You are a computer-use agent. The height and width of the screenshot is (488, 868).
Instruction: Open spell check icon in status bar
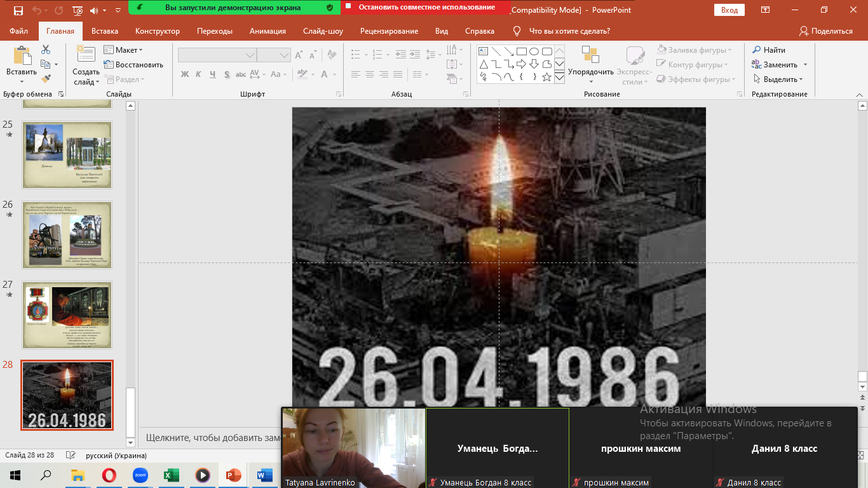[71, 456]
